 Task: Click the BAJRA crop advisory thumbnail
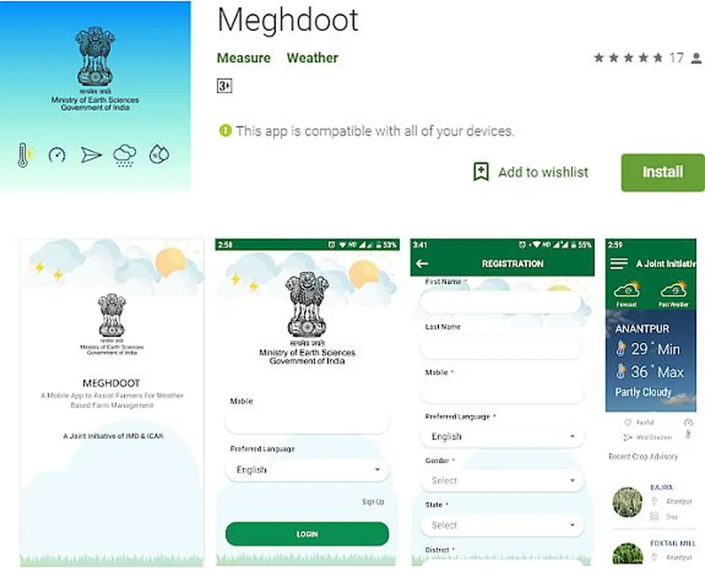point(627,502)
